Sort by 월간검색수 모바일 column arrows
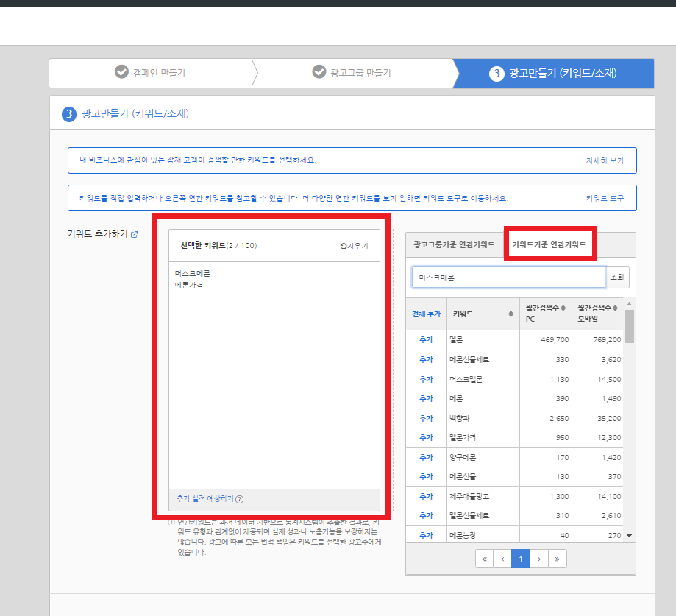 615,308
